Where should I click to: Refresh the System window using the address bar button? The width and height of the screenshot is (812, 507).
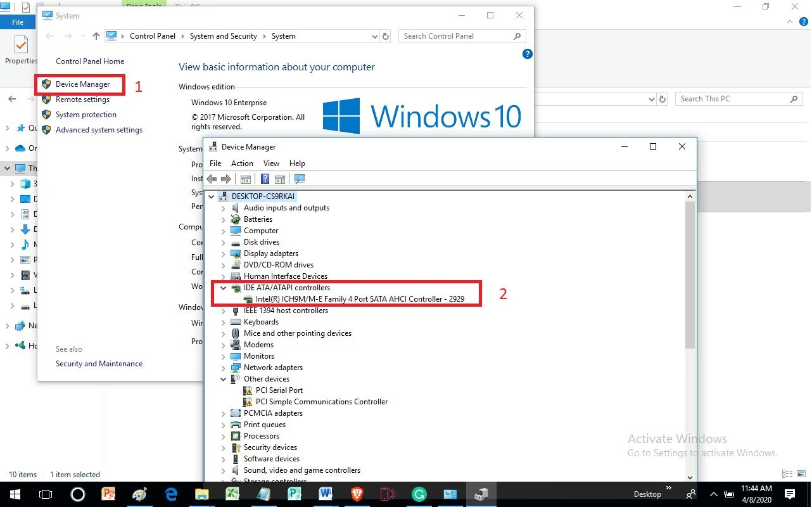386,36
